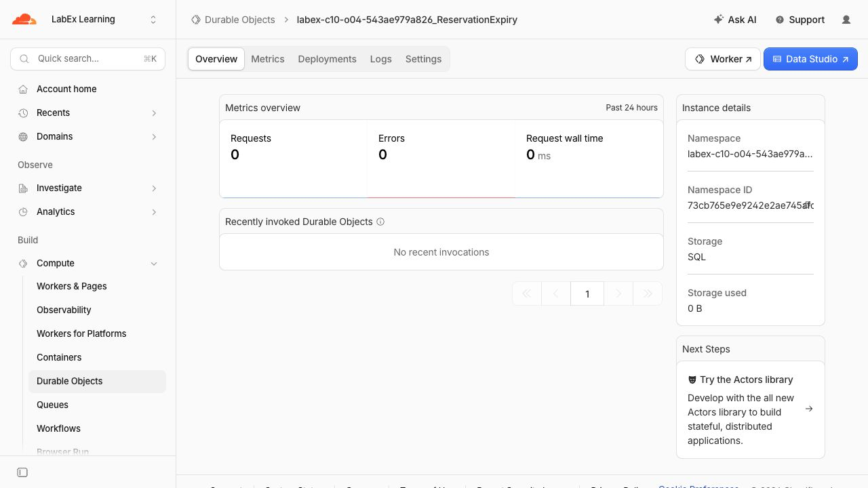Click the Requests metric card
The width and height of the screenshot is (868, 488).
(x=293, y=159)
